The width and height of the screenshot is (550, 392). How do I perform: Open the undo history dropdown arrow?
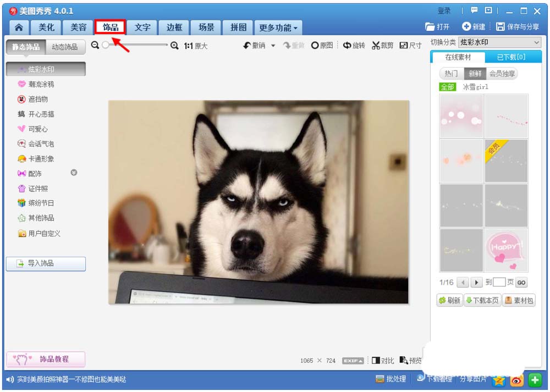(273, 46)
